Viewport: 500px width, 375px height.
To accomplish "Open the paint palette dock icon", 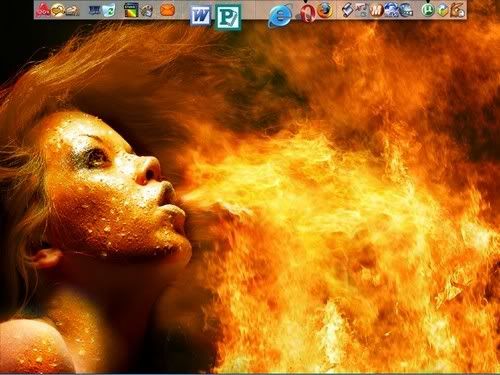I will pyautogui.click(x=147, y=10).
